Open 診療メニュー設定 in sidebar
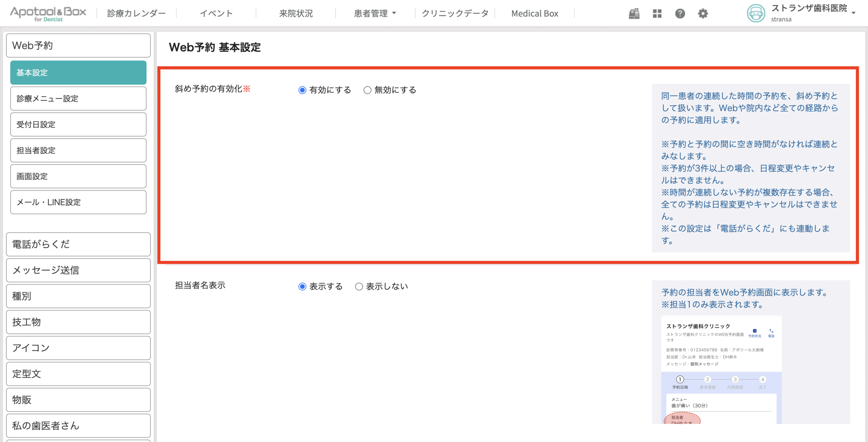 coord(78,99)
